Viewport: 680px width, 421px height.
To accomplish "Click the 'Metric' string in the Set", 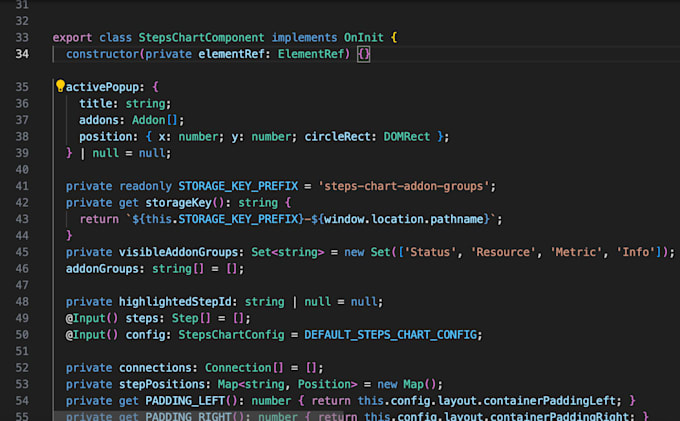I will tap(576, 252).
